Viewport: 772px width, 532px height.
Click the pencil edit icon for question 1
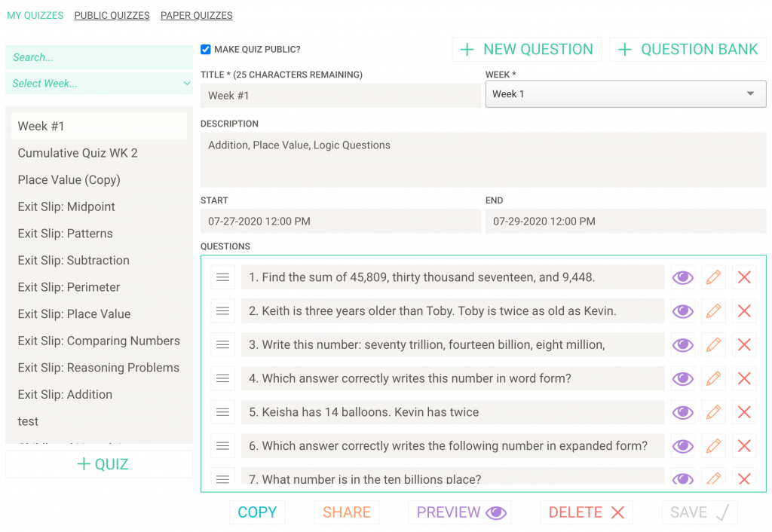[x=713, y=277]
